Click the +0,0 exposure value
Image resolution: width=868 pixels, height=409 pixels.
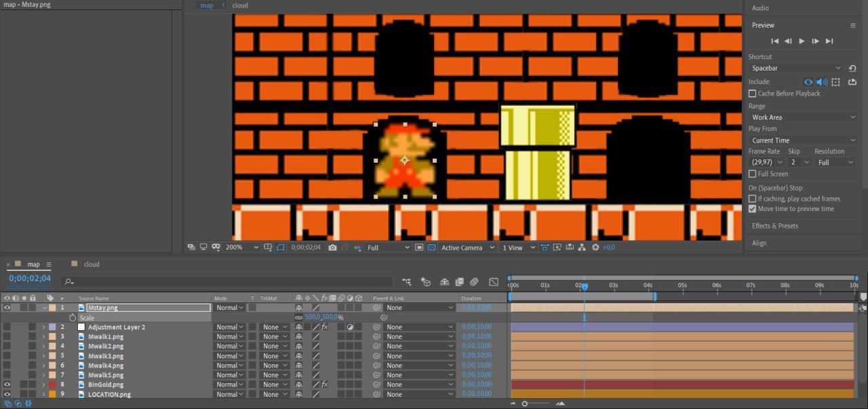[608, 248]
